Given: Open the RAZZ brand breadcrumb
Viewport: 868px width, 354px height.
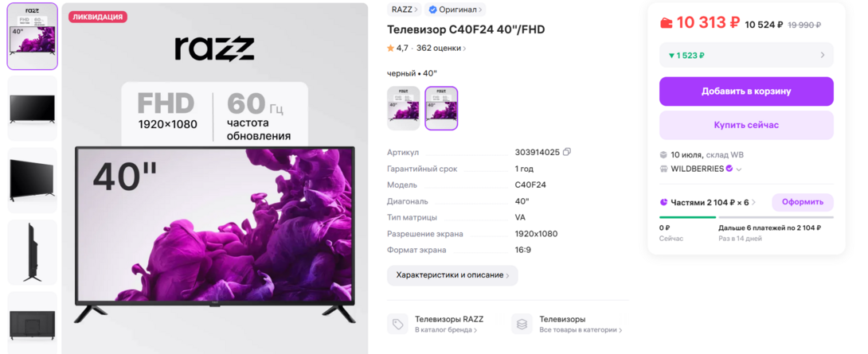Looking at the screenshot, I should pyautogui.click(x=405, y=10).
